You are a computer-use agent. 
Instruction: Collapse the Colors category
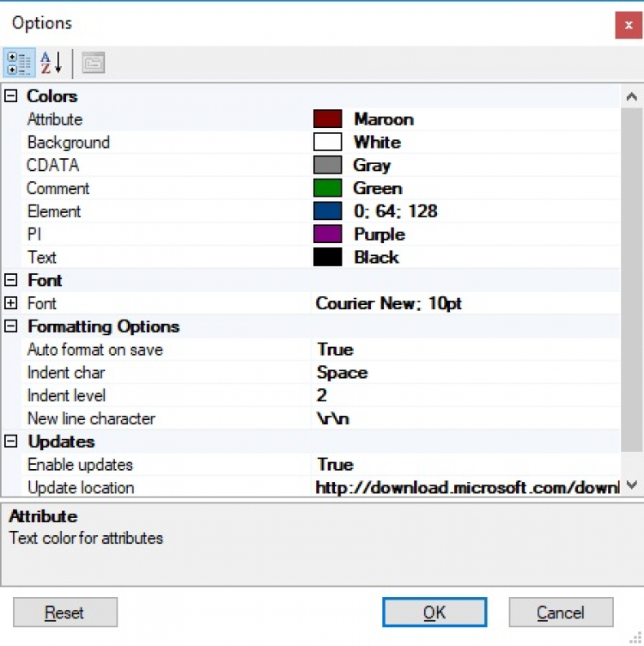coord(11,96)
